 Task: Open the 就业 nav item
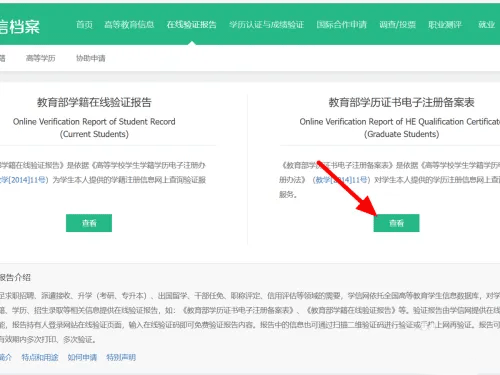pyautogui.click(x=486, y=25)
